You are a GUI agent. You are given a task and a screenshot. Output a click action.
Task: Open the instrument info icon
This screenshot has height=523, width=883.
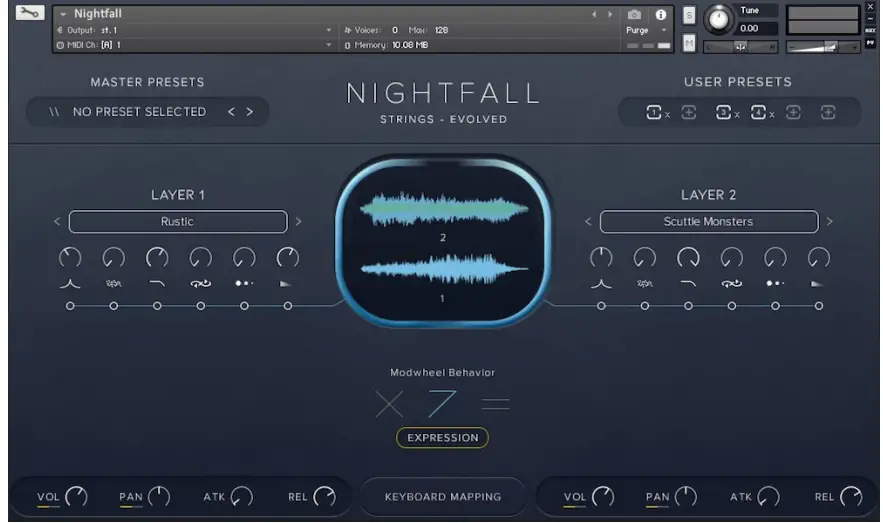tap(661, 15)
